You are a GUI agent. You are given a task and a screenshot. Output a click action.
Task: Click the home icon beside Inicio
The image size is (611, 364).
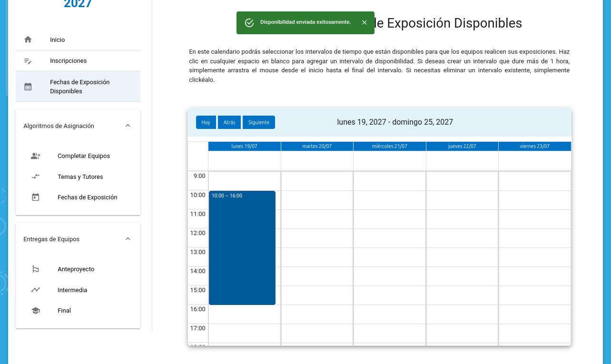[x=28, y=39]
